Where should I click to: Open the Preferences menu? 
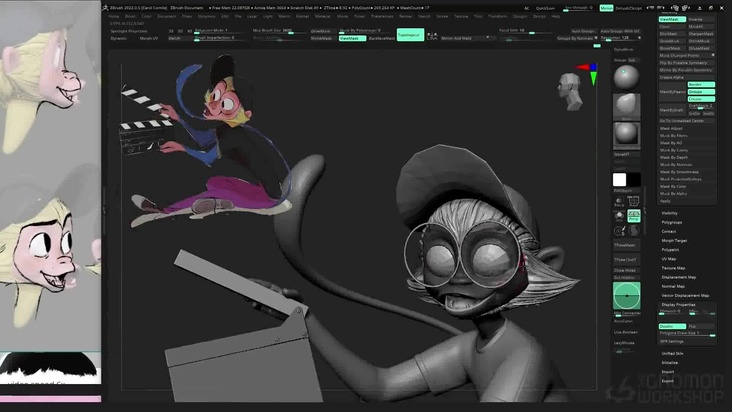[x=382, y=16]
